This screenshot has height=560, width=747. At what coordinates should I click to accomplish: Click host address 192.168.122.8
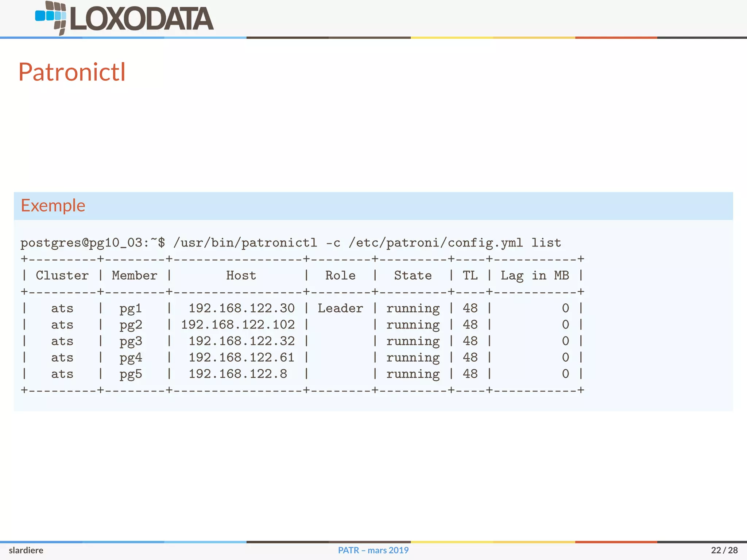pyautogui.click(x=238, y=374)
